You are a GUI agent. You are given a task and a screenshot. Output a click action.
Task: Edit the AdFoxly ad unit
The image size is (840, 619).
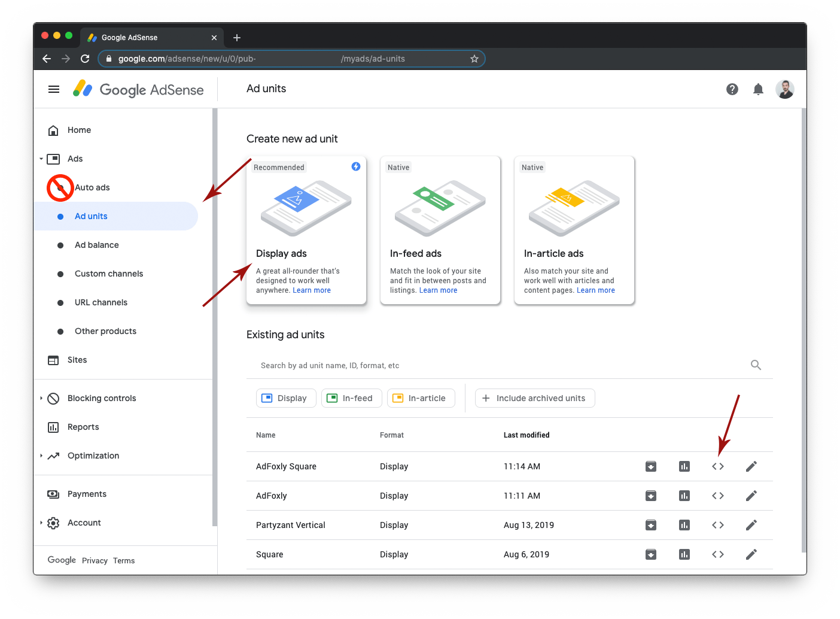click(x=751, y=496)
